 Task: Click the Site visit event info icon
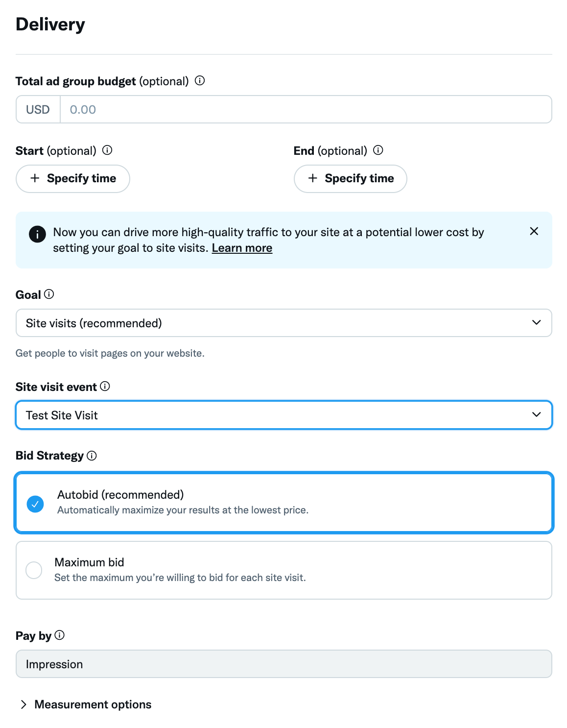coord(105,387)
